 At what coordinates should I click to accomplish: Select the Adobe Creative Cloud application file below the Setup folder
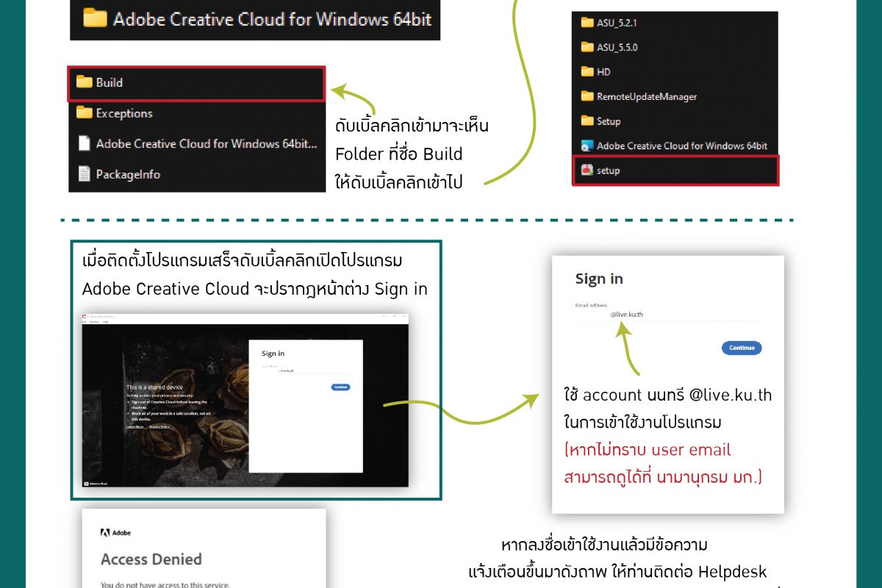(674, 146)
